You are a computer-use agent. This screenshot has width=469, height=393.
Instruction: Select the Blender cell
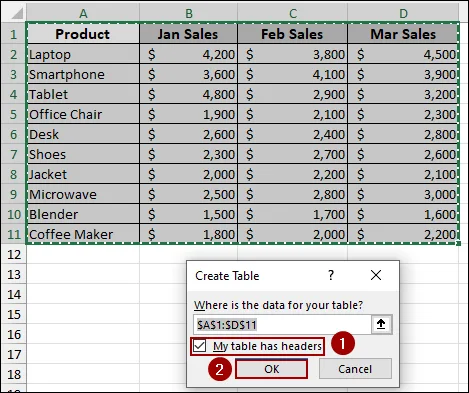(x=83, y=214)
